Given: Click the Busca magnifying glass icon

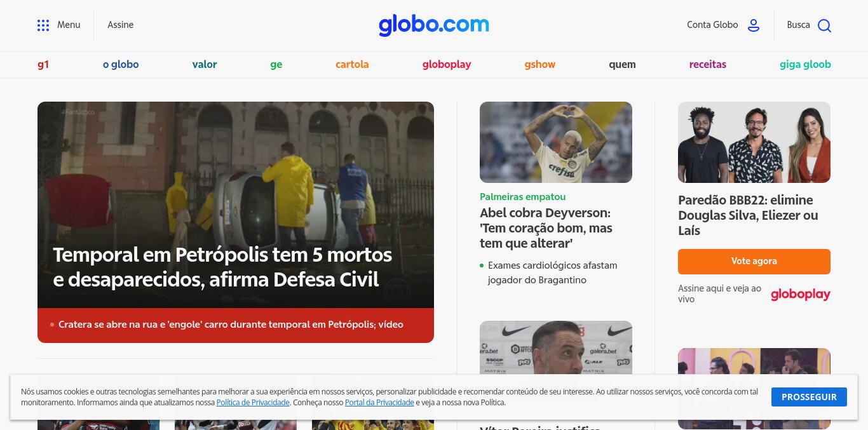Looking at the screenshot, I should [x=824, y=25].
